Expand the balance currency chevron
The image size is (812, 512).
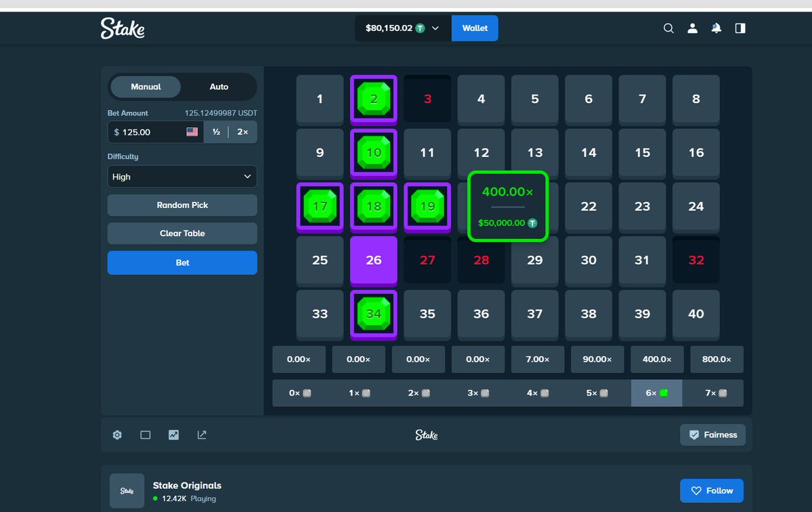tap(435, 28)
